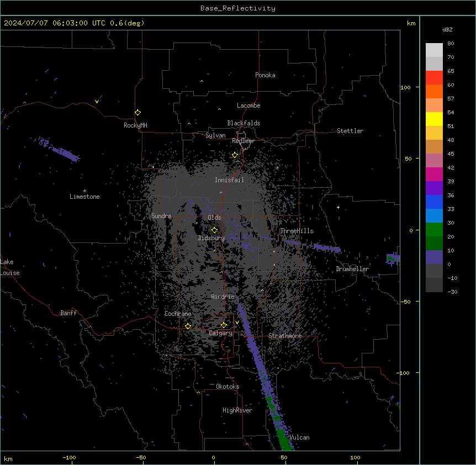Click the 80 value on the dBZ legend
The width and height of the screenshot is (476, 465).
(451, 44)
